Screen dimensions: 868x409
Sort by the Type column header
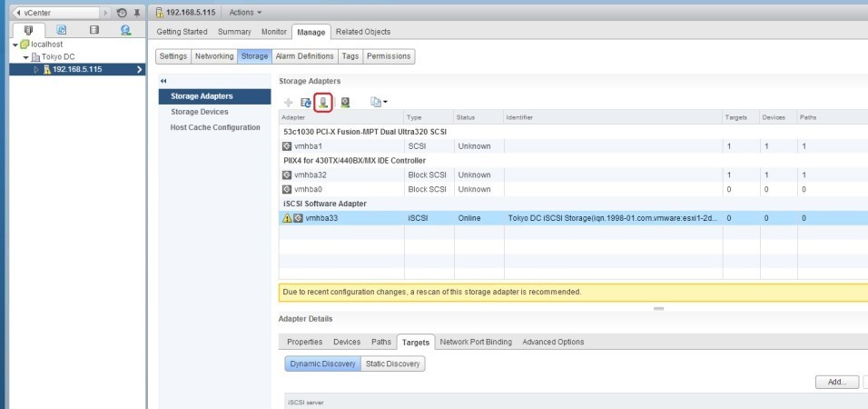(429, 117)
